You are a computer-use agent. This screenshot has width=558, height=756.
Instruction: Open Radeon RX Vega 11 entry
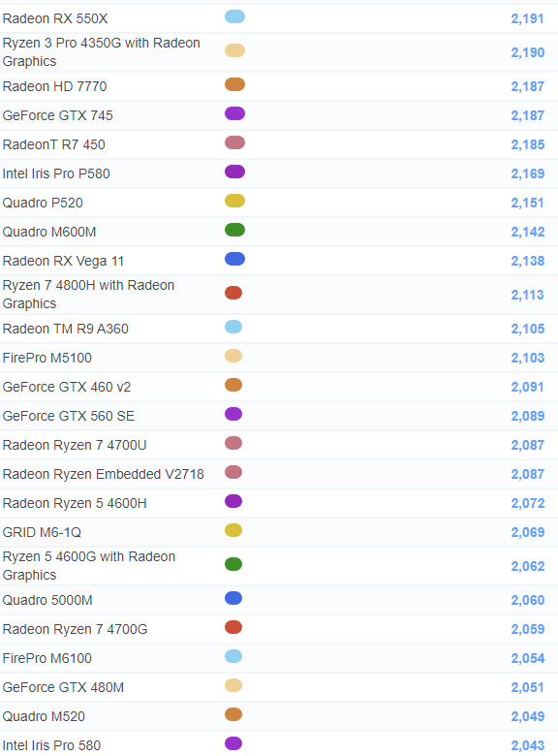63,261
